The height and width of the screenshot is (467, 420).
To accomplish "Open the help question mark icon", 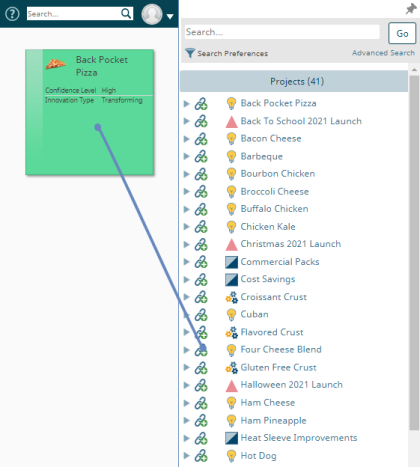I will tap(12, 14).
